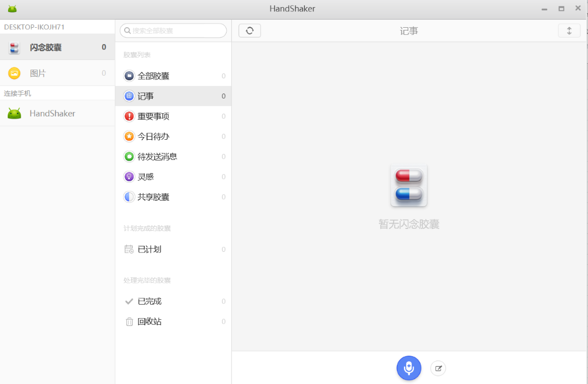Select the 共享胶囊 shared capsule icon

click(x=129, y=196)
